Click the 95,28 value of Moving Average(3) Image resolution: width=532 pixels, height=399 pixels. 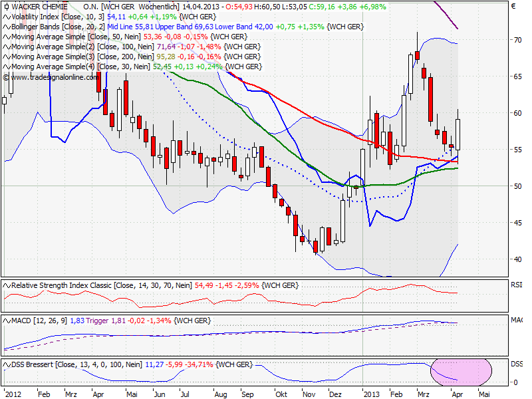[x=166, y=57]
